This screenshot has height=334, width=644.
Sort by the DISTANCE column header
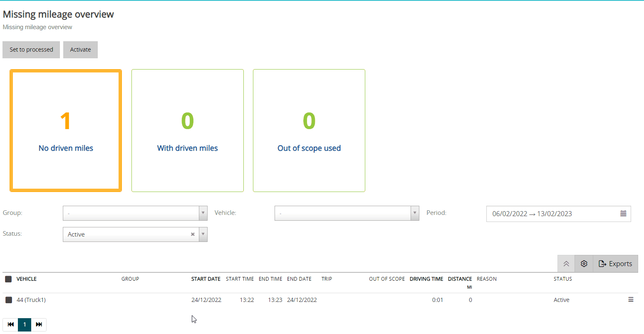(x=460, y=279)
